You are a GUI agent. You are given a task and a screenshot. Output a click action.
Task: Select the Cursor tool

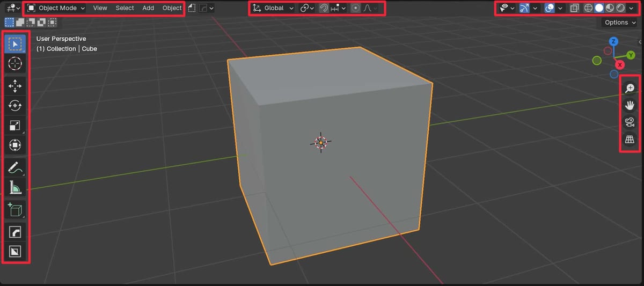coord(16,63)
